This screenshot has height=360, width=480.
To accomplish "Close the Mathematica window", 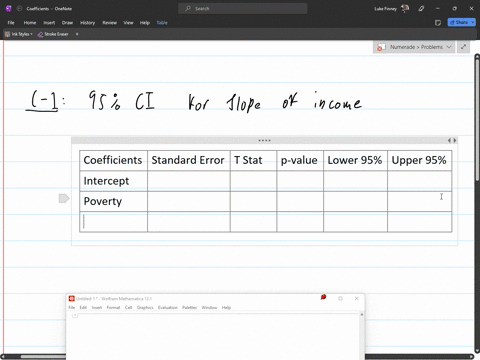I will pos(357,298).
